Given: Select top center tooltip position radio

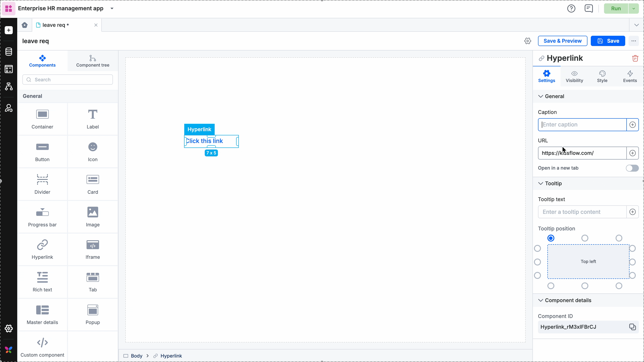Looking at the screenshot, I should 585,238.
